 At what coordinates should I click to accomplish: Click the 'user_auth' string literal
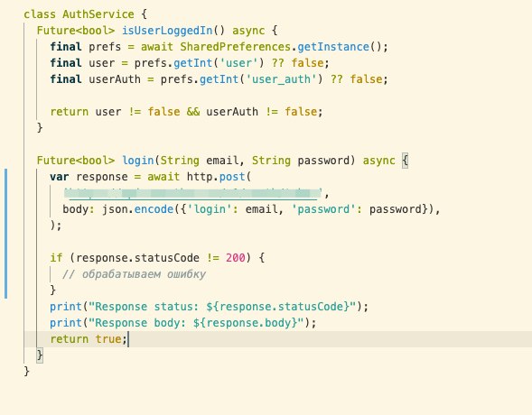[x=281, y=79]
